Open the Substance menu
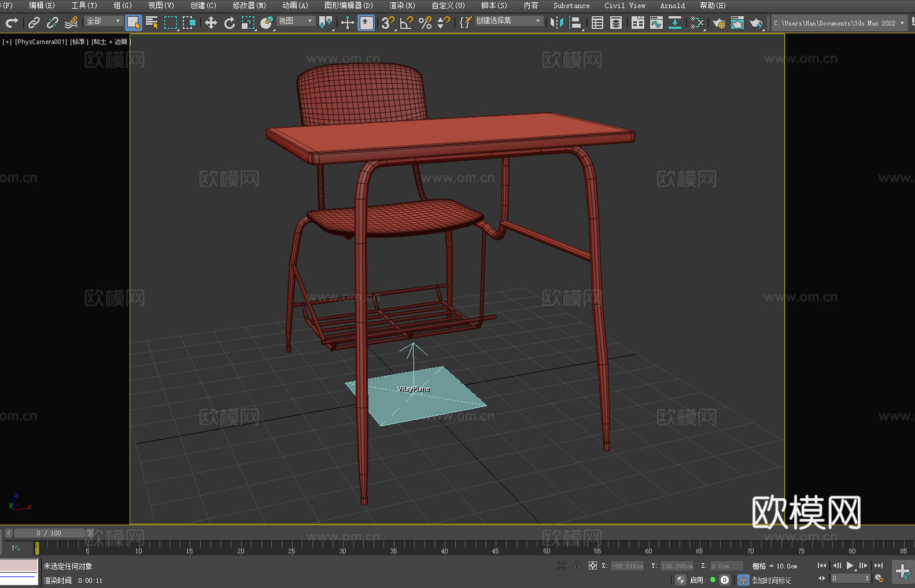 coord(571,5)
